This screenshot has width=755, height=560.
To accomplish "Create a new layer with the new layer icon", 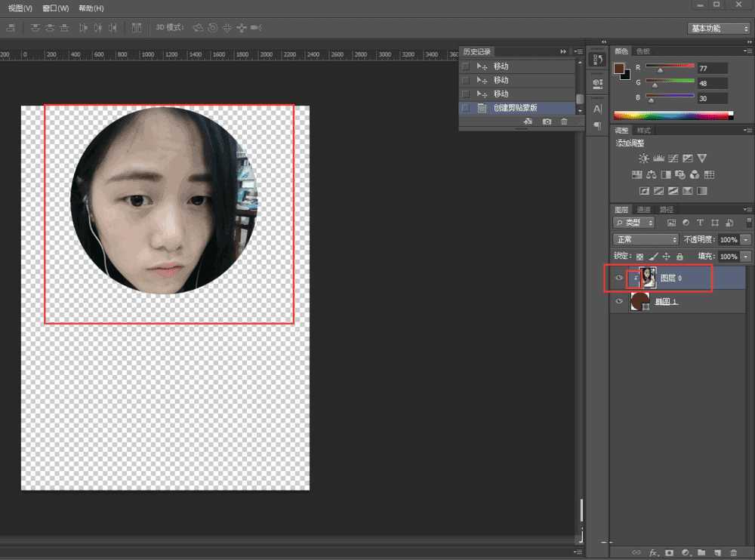I will pos(717,553).
